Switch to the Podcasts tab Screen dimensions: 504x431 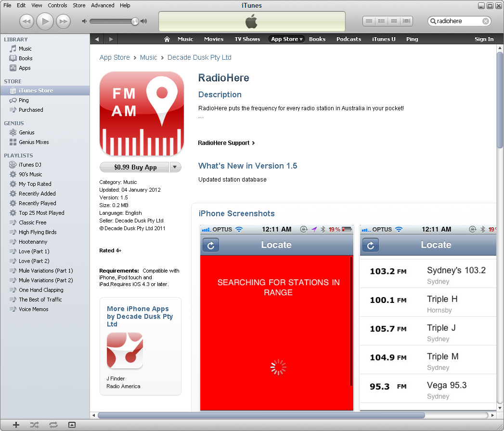pos(349,39)
